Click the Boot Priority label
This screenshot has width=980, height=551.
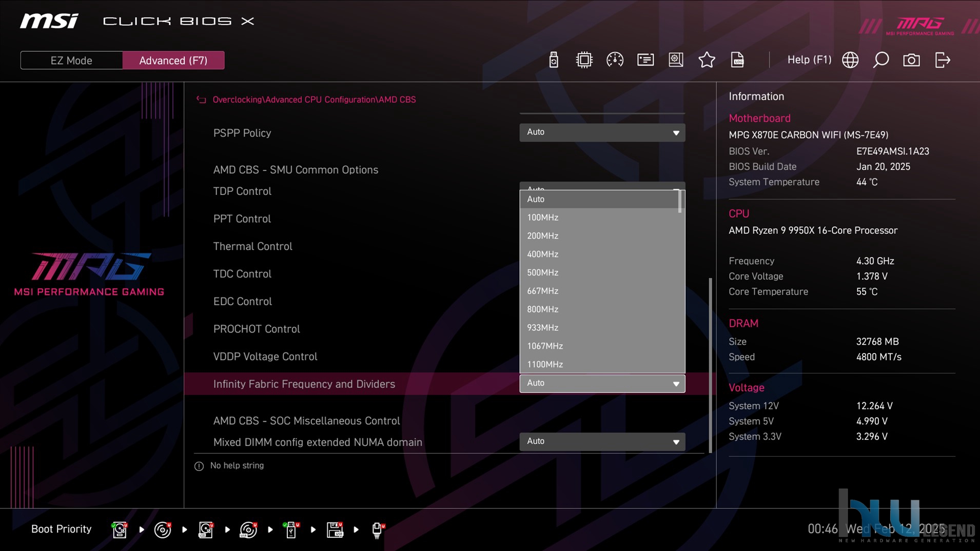[x=61, y=529]
